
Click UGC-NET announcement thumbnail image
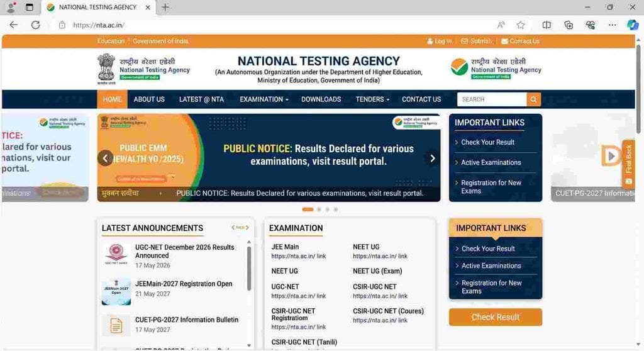click(116, 254)
